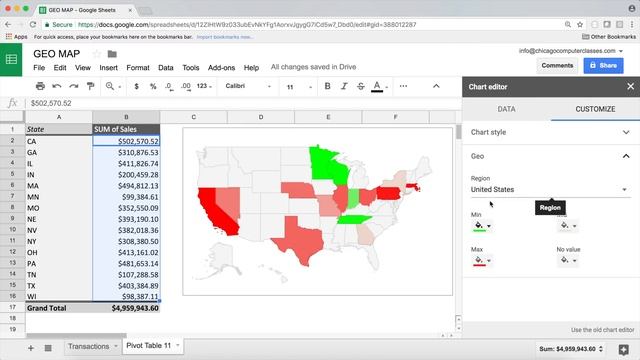Open the font size 11 dropdown
The image size is (640, 360).
tap(299, 87)
